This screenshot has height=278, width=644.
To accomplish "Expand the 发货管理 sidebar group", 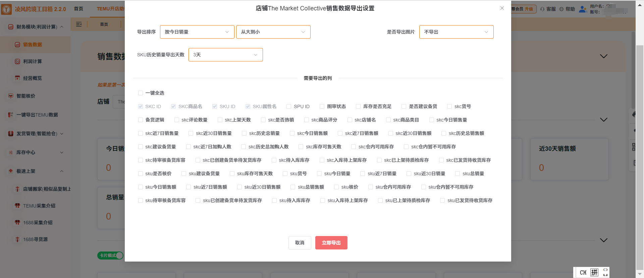I will coord(62,134).
